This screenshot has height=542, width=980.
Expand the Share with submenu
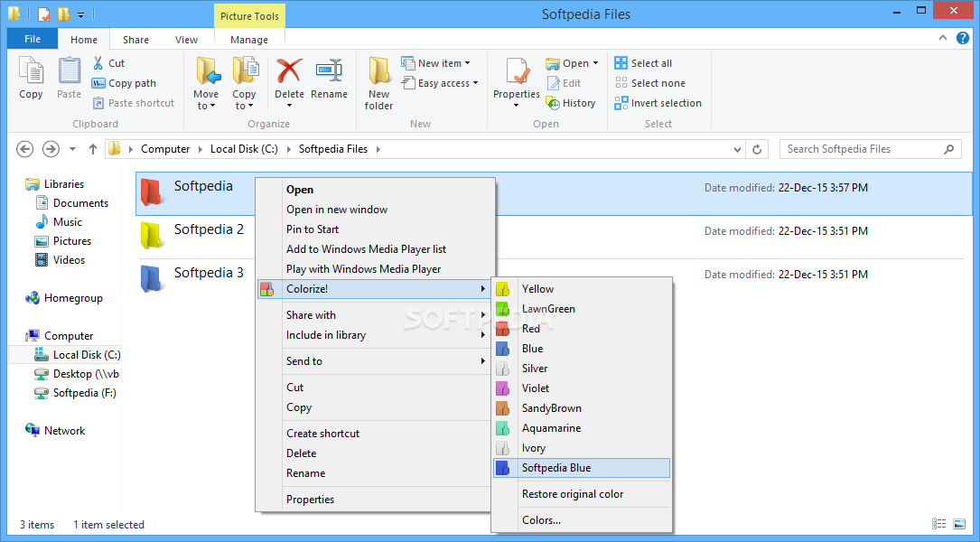click(483, 315)
